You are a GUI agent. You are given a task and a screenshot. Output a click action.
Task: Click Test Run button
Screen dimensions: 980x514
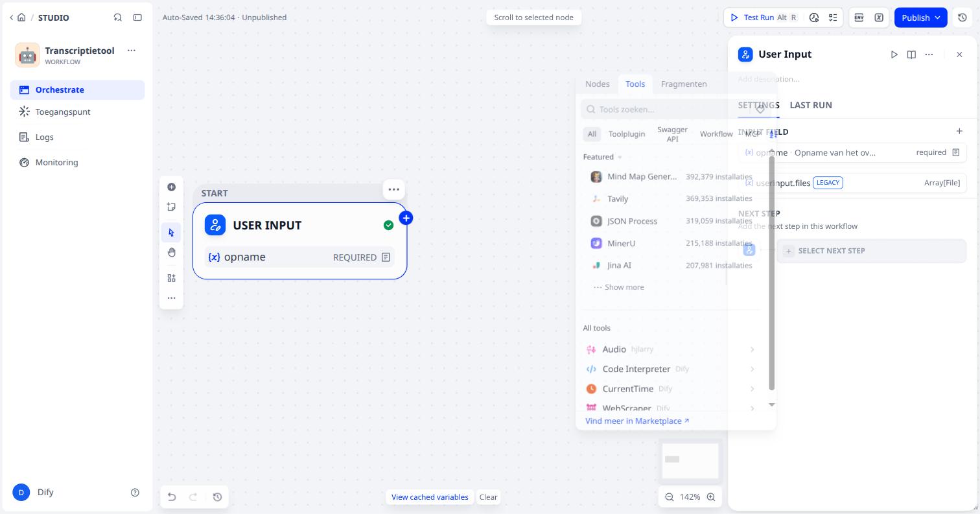764,18
